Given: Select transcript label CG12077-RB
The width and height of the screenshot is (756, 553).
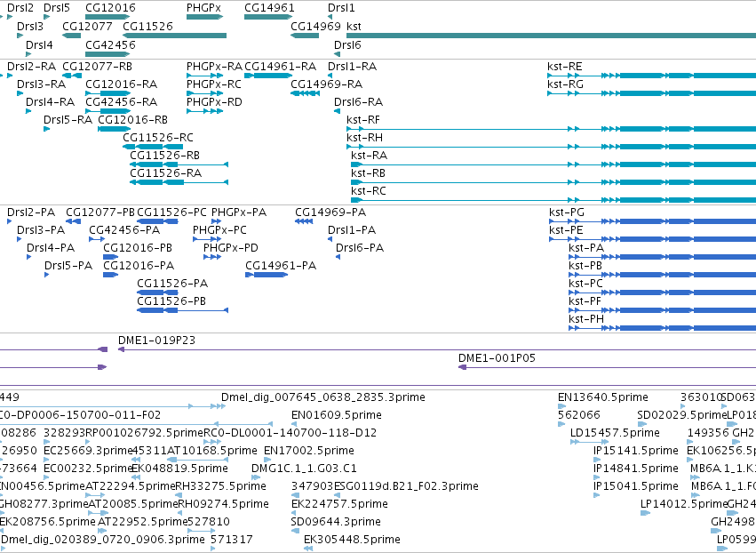Looking at the screenshot, I should click(x=97, y=66).
